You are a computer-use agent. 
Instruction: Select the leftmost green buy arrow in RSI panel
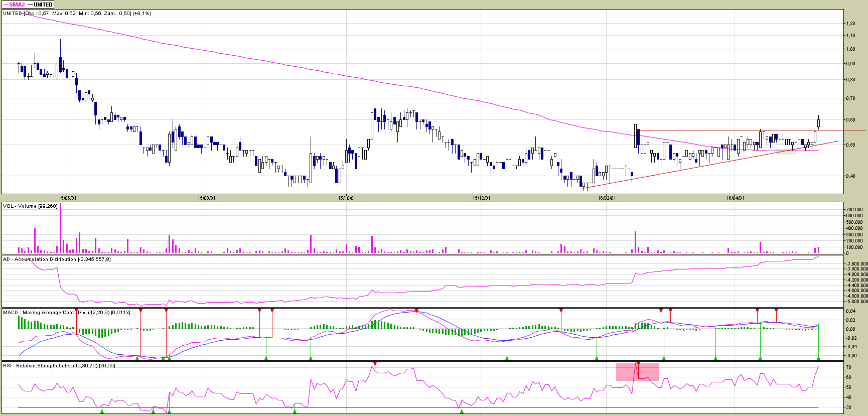point(102,411)
